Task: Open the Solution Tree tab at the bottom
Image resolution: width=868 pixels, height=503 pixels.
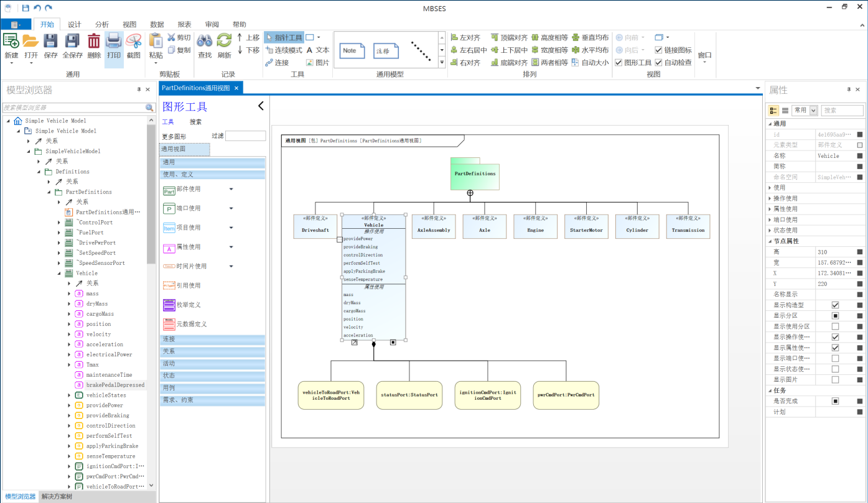Action: tap(57, 497)
